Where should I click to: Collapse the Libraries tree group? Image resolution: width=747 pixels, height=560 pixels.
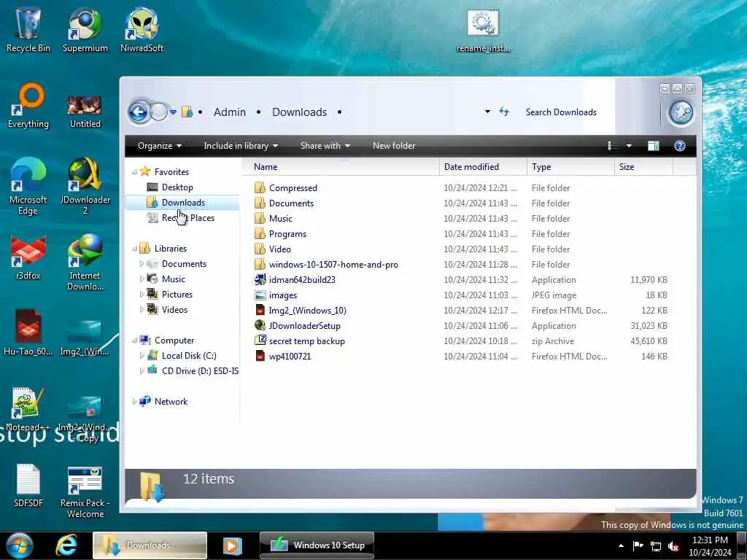(134, 249)
